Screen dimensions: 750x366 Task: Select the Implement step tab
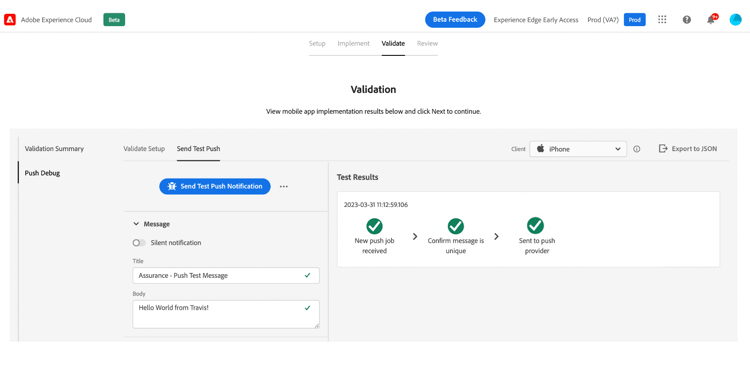[x=353, y=44]
